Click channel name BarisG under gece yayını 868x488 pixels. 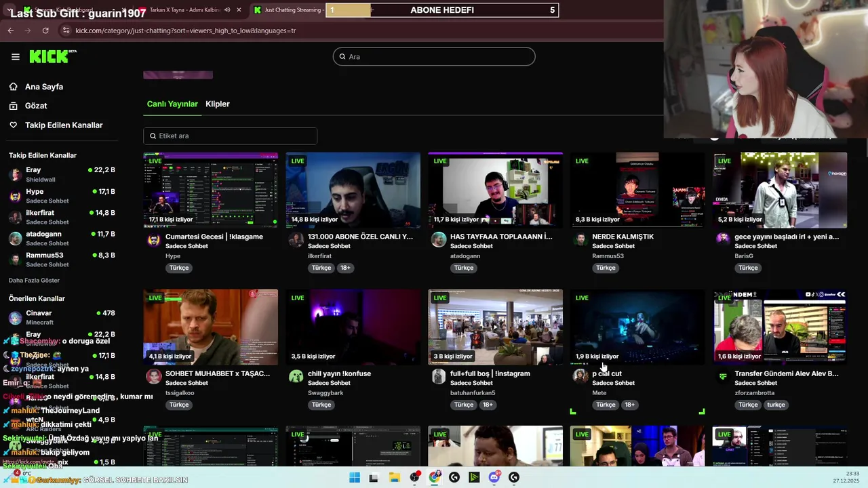coord(744,256)
